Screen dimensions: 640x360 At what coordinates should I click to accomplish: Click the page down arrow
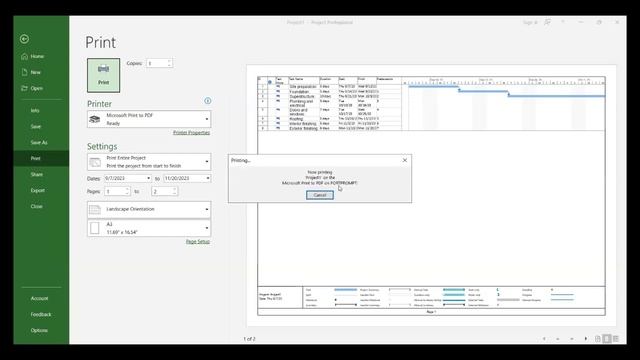point(572,339)
